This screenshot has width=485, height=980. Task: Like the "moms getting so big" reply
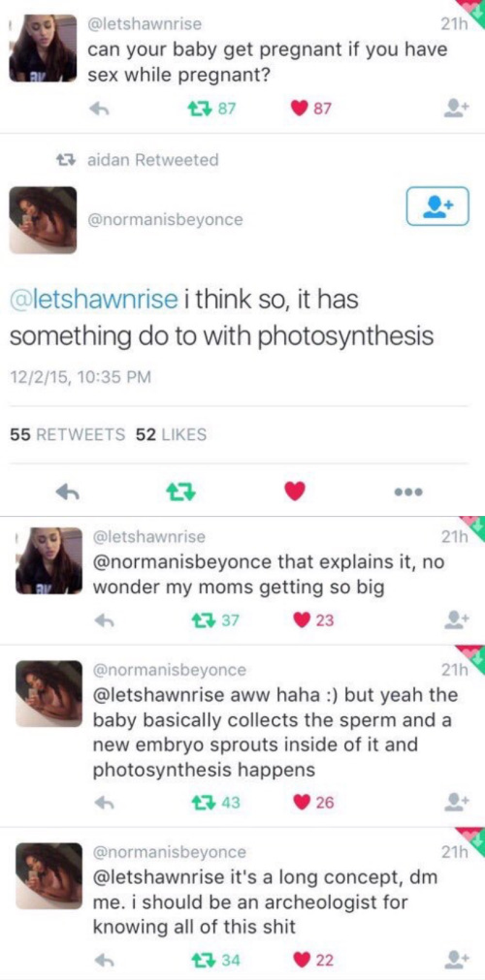point(302,620)
